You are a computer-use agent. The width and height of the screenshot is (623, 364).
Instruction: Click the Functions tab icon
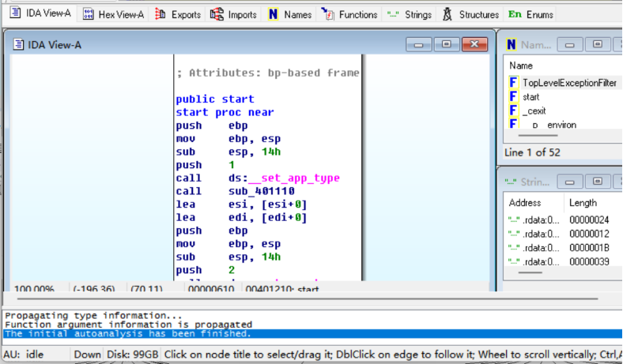pos(327,14)
